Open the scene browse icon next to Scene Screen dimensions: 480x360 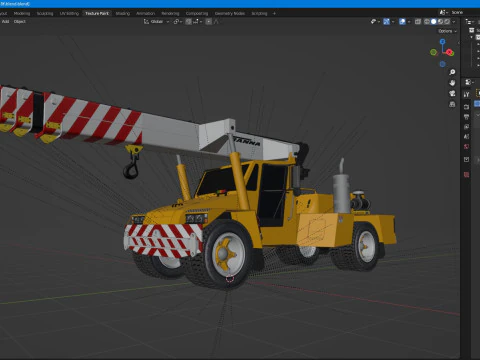point(444,12)
